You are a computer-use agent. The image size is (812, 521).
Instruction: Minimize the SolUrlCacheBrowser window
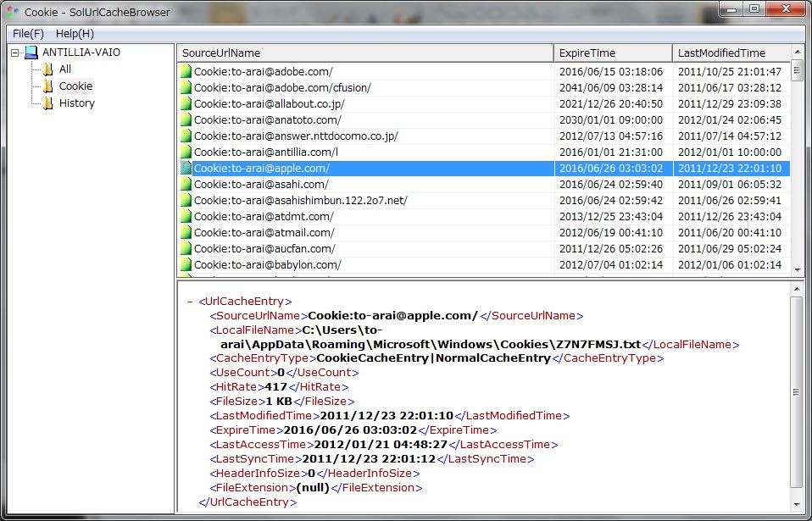click(x=731, y=8)
